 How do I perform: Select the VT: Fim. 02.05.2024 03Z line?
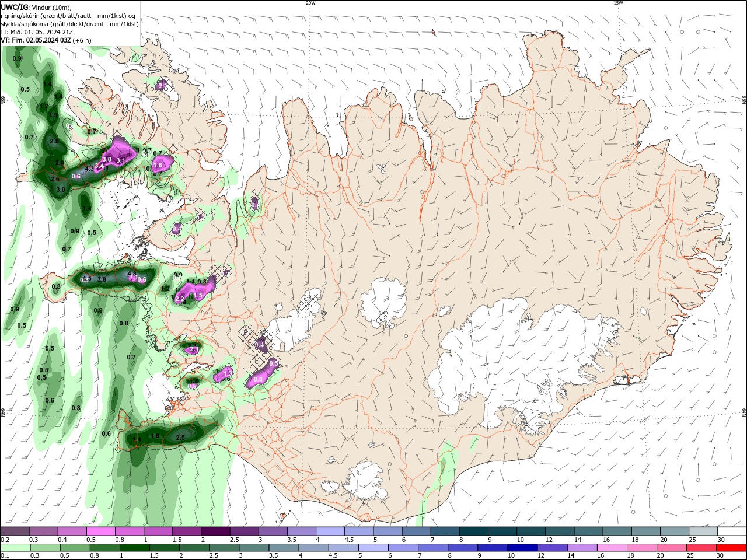[x=46, y=40]
